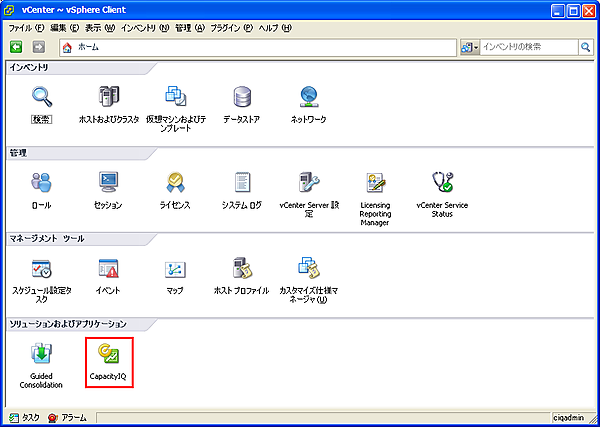The image size is (600, 427).
Task: Show the アラーム panel in status bar
Action: tap(67, 417)
